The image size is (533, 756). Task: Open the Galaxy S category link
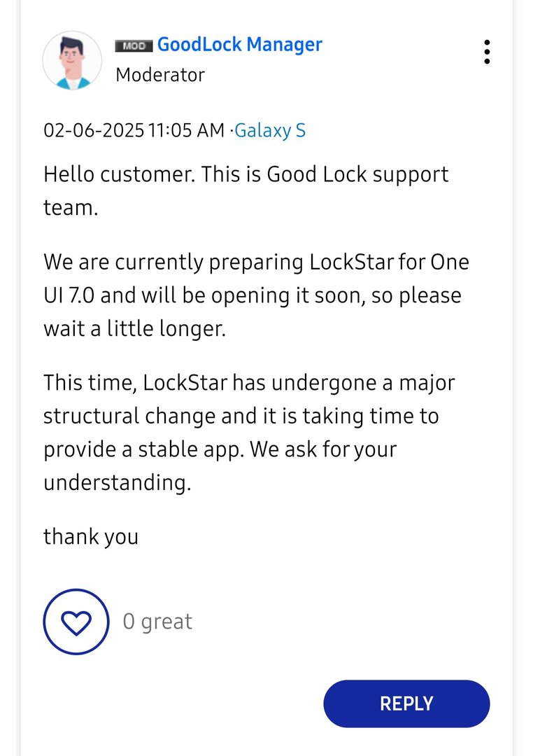270,130
